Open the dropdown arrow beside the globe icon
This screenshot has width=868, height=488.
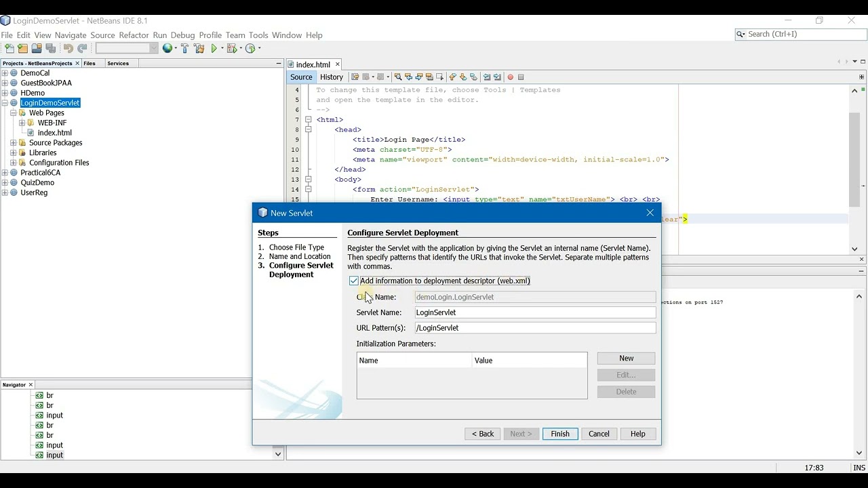click(x=176, y=48)
